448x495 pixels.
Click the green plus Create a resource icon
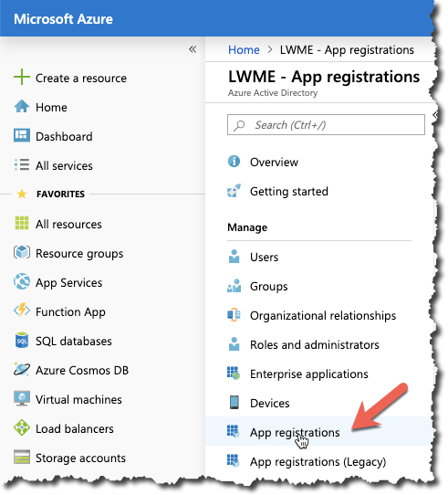(x=22, y=77)
